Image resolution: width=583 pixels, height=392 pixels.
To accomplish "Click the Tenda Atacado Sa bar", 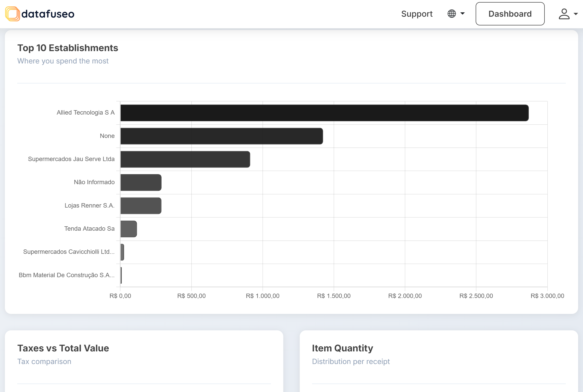I will point(128,229).
